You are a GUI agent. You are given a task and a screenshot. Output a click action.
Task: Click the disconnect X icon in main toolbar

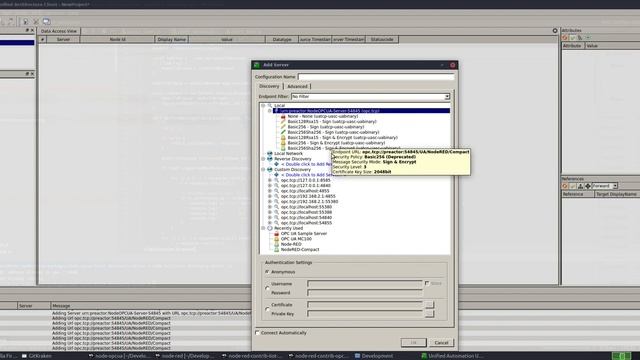click(x=36, y=21)
